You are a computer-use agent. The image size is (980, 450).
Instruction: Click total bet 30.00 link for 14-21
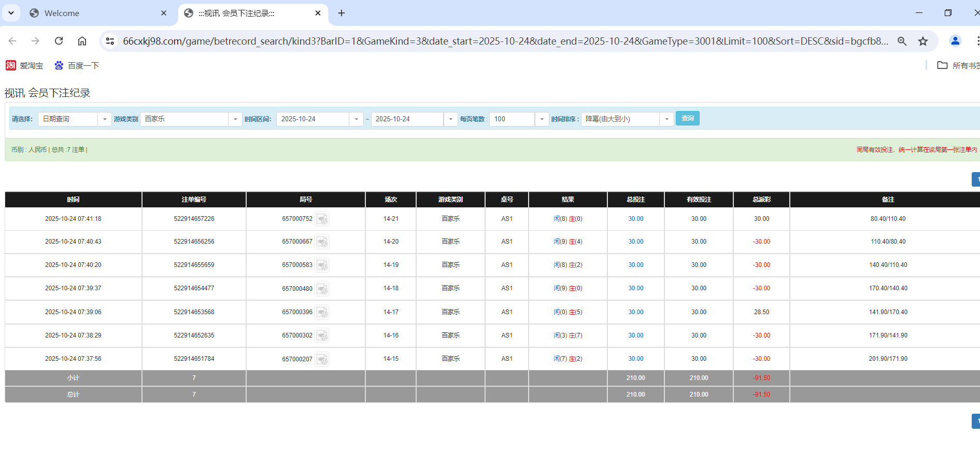[x=635, y=219]
